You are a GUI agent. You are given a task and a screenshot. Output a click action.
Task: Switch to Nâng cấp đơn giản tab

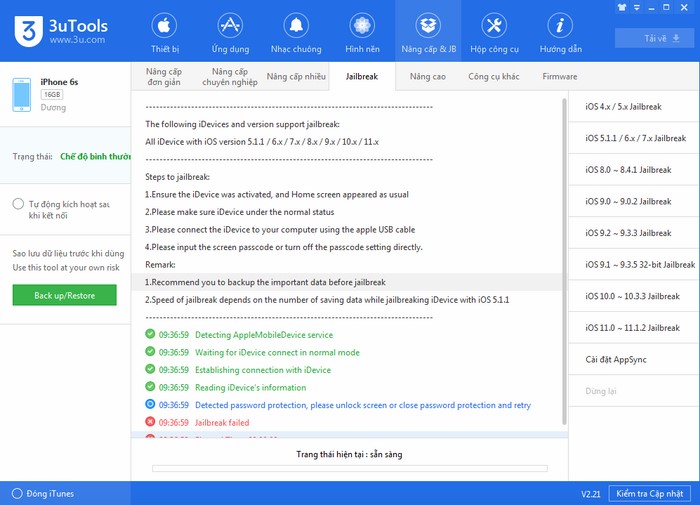(164, 77)
